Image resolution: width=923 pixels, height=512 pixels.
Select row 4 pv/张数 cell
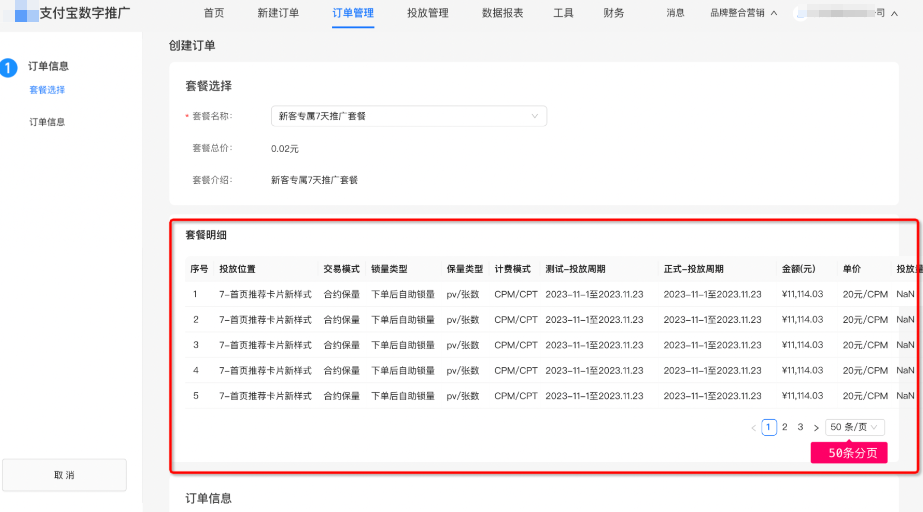[x=463, y=371]
